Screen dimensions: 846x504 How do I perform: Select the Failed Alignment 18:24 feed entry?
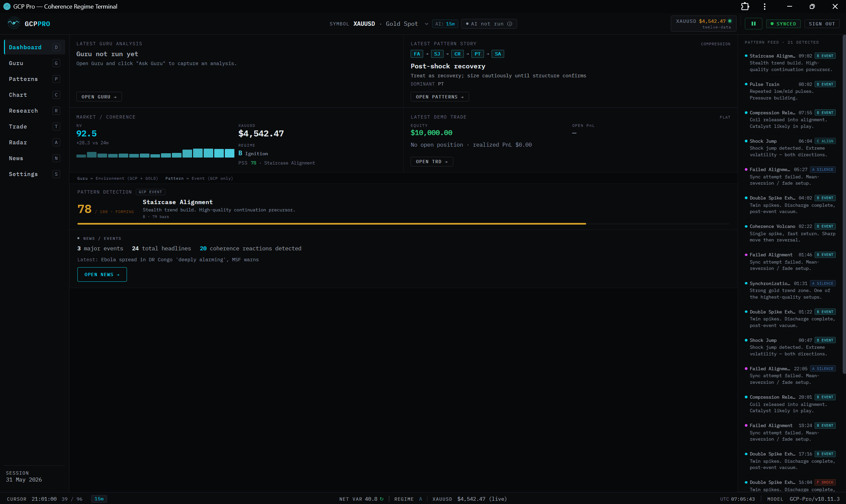789,432
